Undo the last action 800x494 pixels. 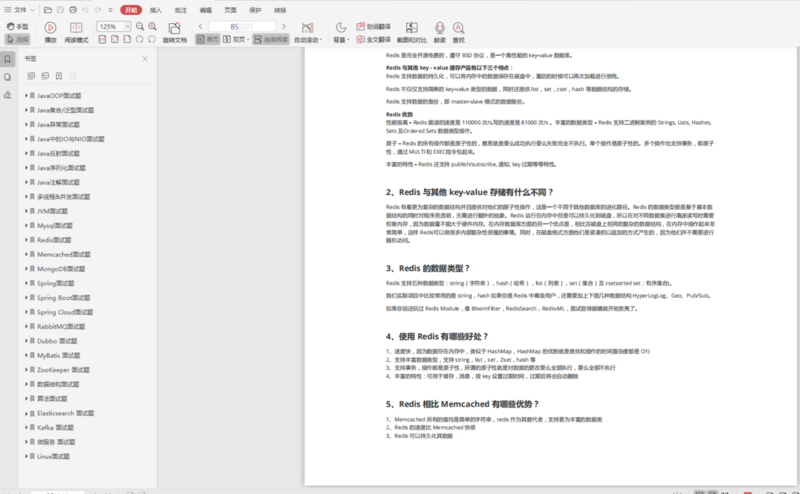coord(85,10)
